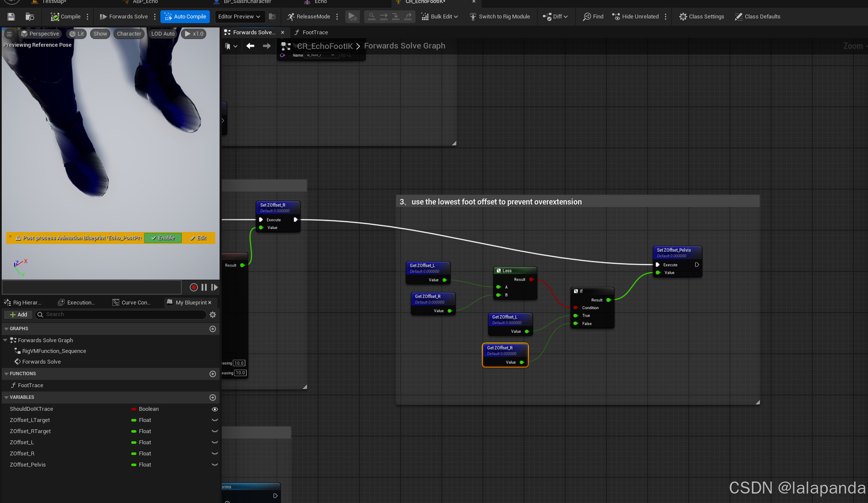Click the Record button in viewport
This screenshot has height=503, width=868.
coord(193,287)
